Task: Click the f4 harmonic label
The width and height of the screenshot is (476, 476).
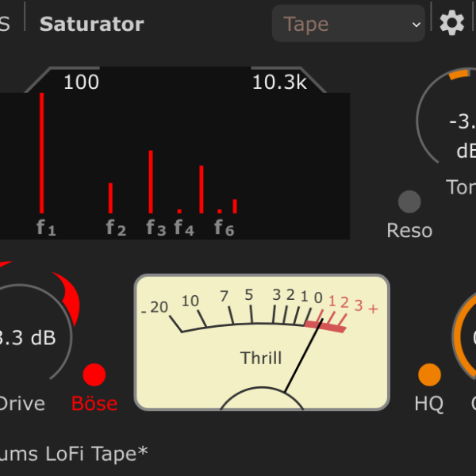Action: pyautogui.click(x=183, y=228)
